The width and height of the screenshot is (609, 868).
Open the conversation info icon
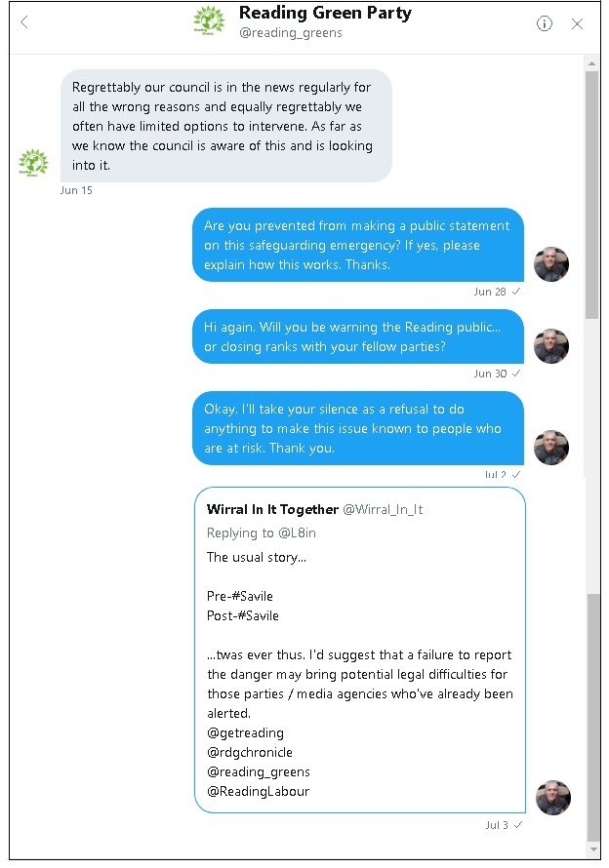545,23
